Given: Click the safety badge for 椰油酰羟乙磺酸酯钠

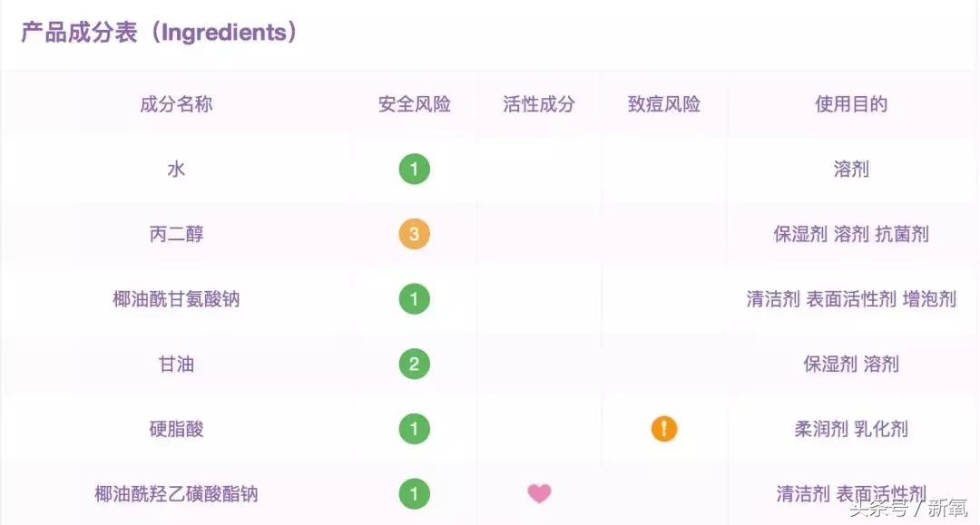Looking at the screenshot, I should click(414, 494).
